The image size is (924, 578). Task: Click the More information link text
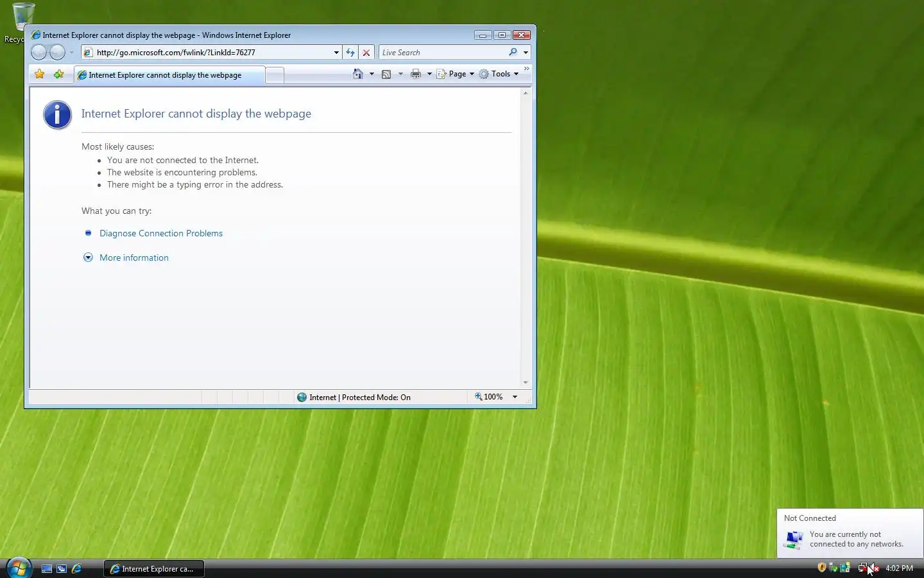pyautogui.click(x=134, y=258)
